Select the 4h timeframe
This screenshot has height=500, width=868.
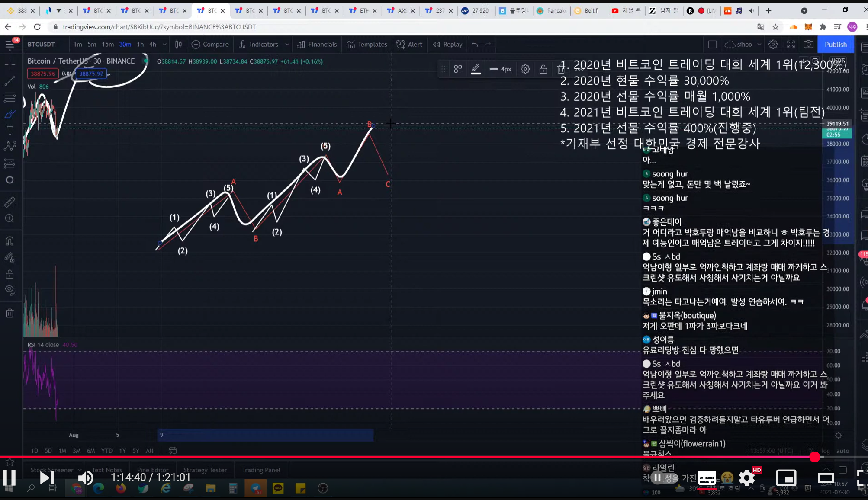[x=152, y=44]
